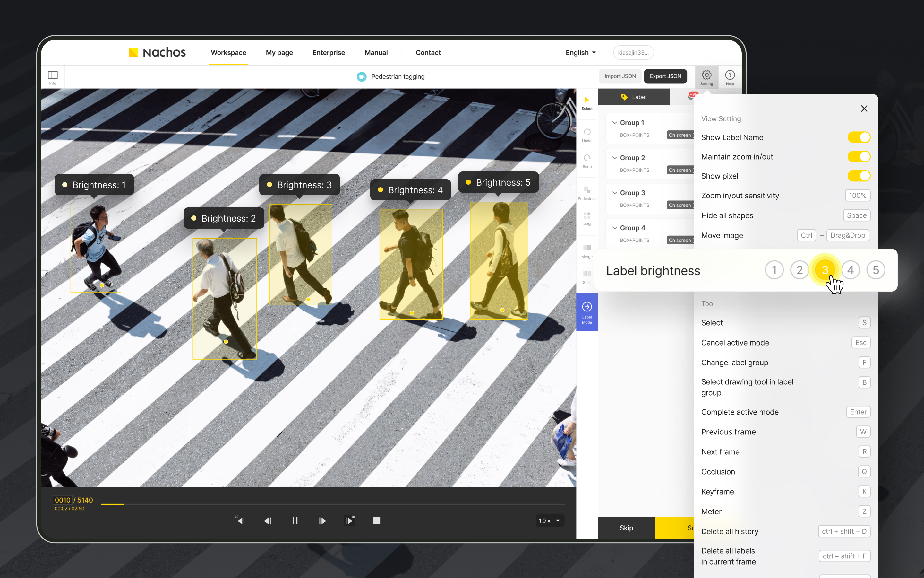Select the Brightness: 1 bounding box
Image resolution: width=924 pixels, height=578 pixels.
96,249
